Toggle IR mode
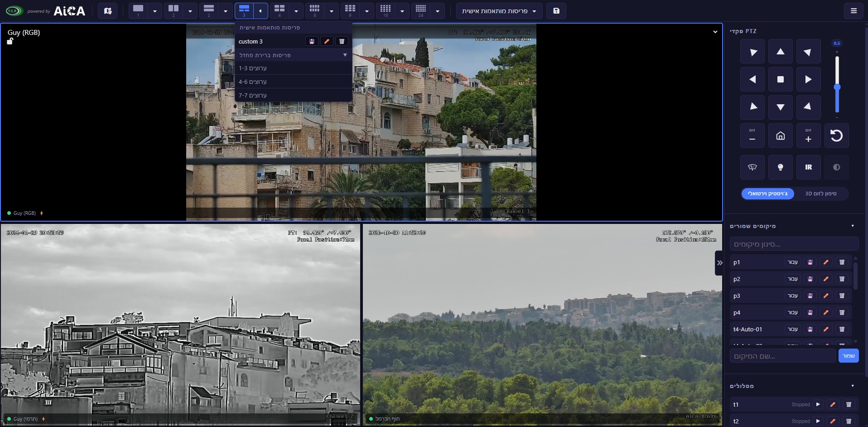 [x=808, y=167]
